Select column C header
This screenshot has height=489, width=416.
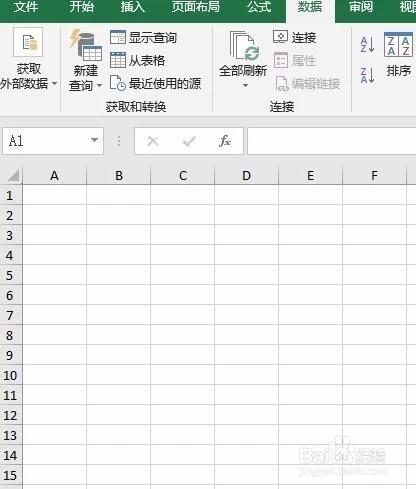183,175
